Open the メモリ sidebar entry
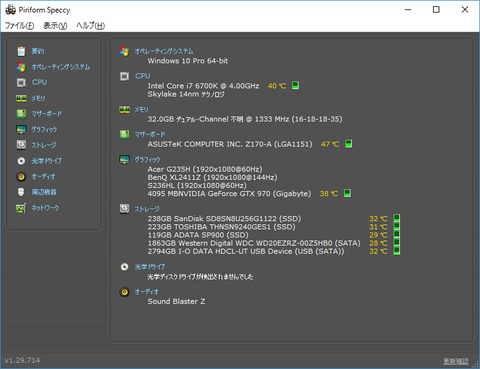The image size is (480, 369). click(x=38, y=98)
